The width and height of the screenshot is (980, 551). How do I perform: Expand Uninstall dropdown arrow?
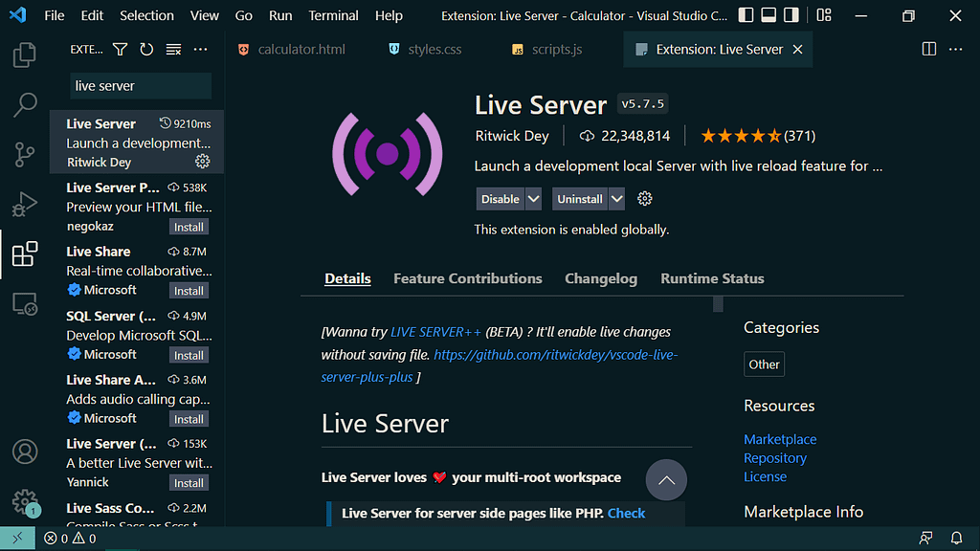[x=617, y=199]
